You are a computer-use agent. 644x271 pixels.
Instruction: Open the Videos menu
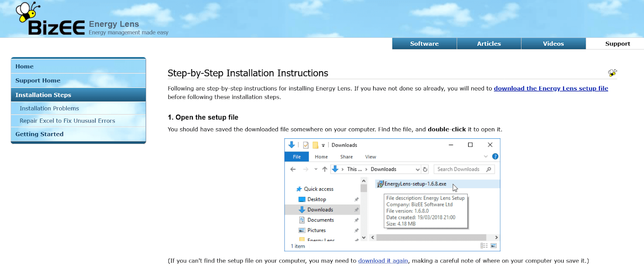click(x=553, y=43)
